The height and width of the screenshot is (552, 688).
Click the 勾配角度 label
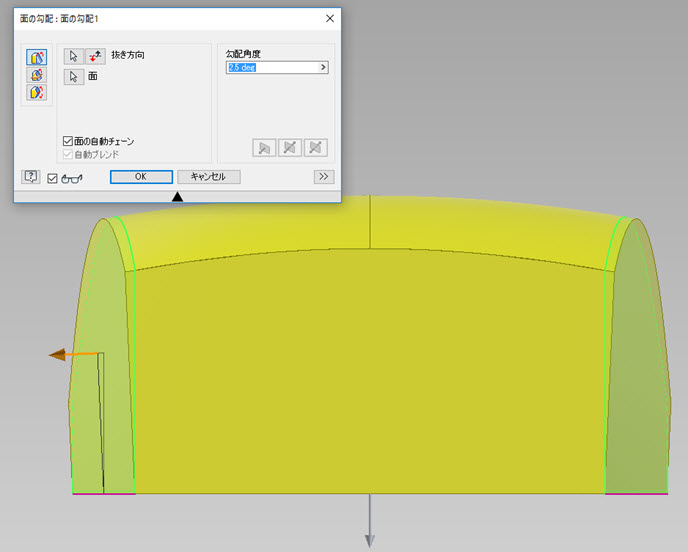tap(243, 54)
